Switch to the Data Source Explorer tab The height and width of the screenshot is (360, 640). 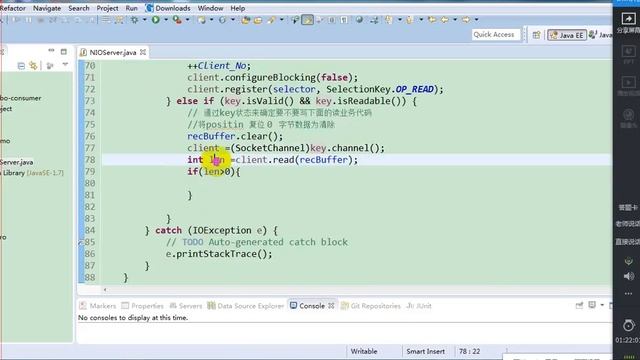click(x=246, y=306)
